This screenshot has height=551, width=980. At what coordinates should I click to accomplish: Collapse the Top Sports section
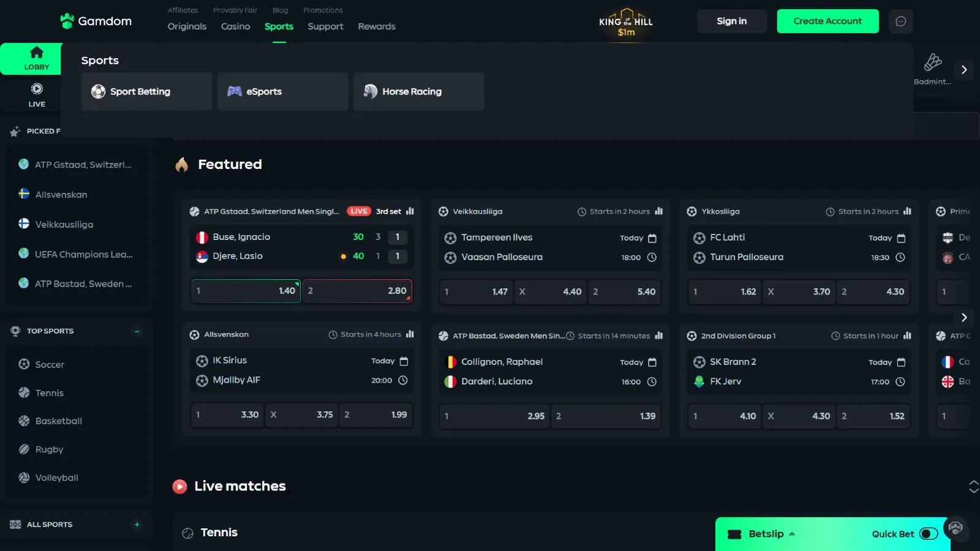tap(137, 331)
